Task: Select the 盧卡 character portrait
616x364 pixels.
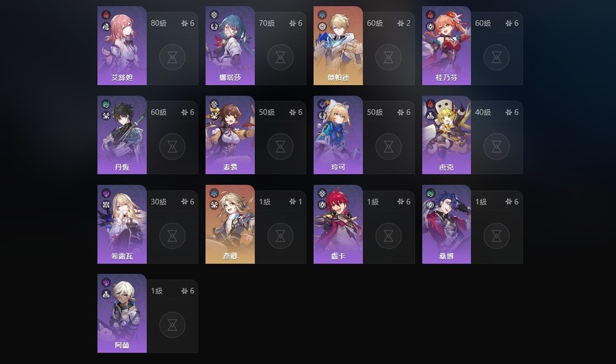Action: 338,224
